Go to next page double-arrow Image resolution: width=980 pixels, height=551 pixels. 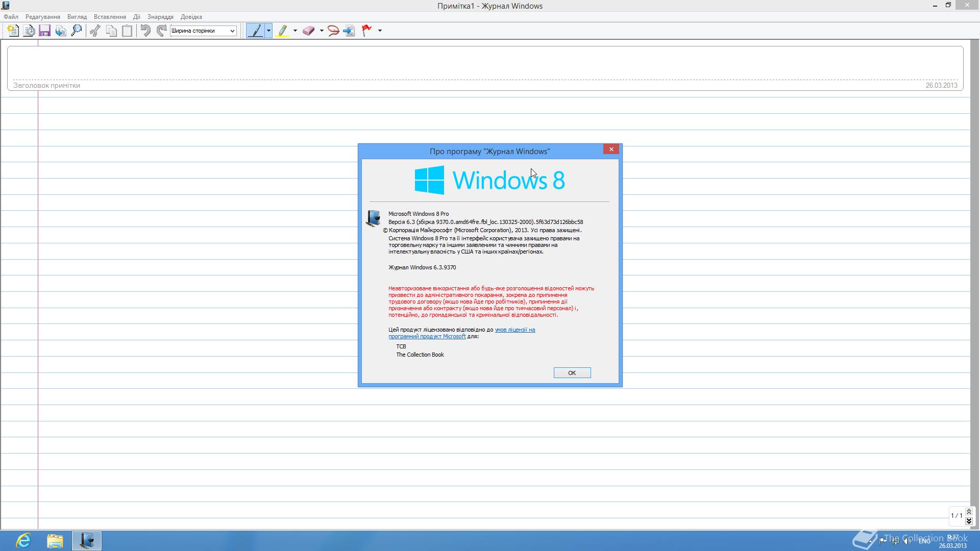(x=969, y=521)
